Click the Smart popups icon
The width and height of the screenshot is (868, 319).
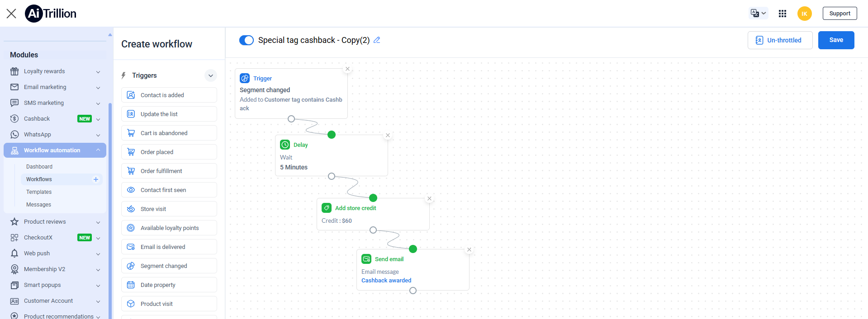14,285
